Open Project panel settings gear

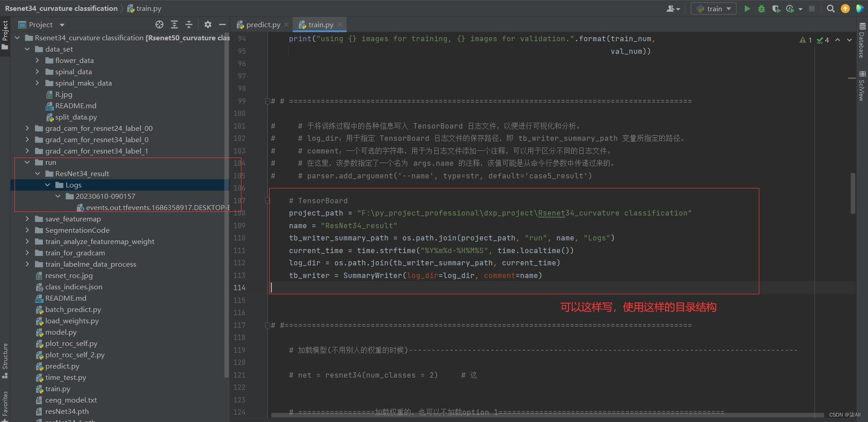pos(208,24)
